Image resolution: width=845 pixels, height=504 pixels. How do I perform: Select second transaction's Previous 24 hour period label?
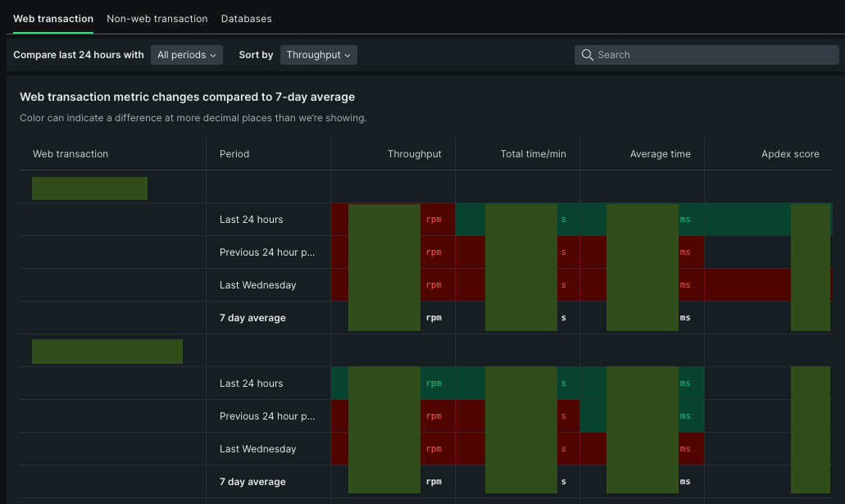tap(266, 416)
